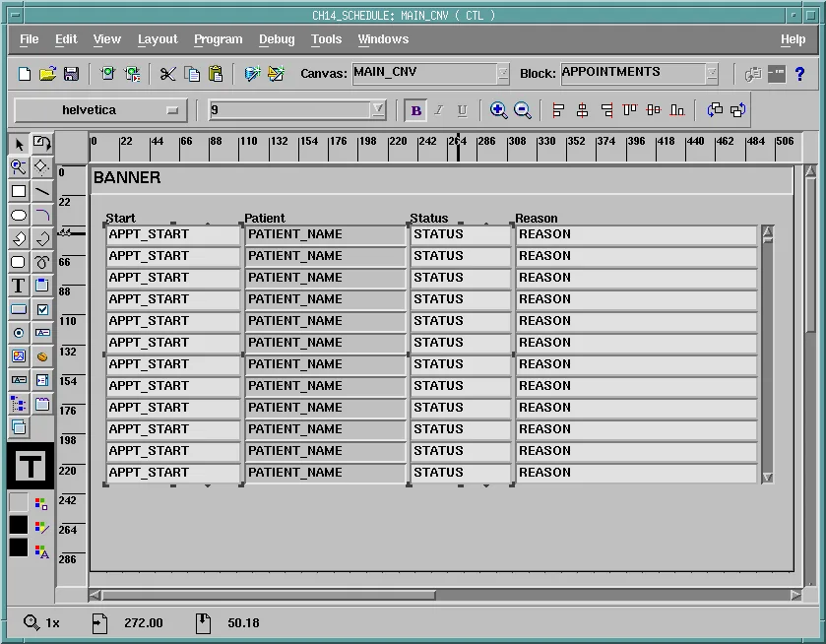The height and width of the screenshot is (644, 826).
Task: Click the Align Left icon
Action: [x=558, y=110]
